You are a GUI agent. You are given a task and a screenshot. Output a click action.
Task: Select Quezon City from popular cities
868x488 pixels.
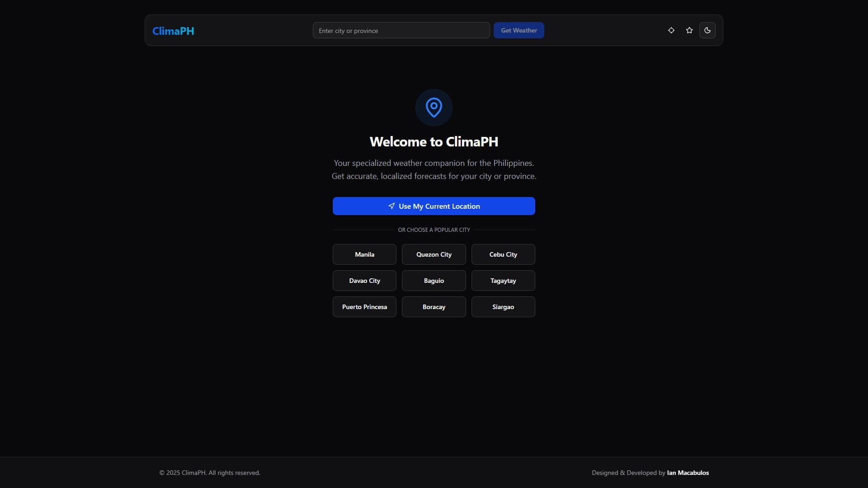click(x=434, y=254)
